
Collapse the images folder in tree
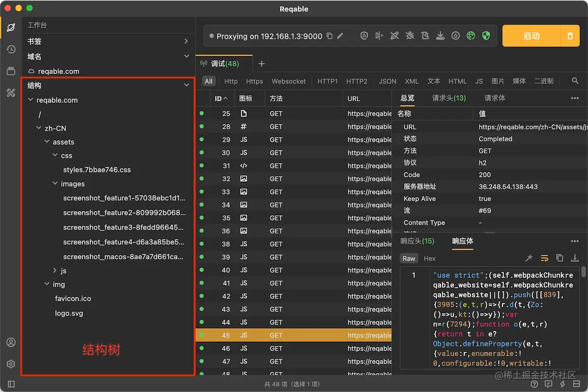coord(55,184)
